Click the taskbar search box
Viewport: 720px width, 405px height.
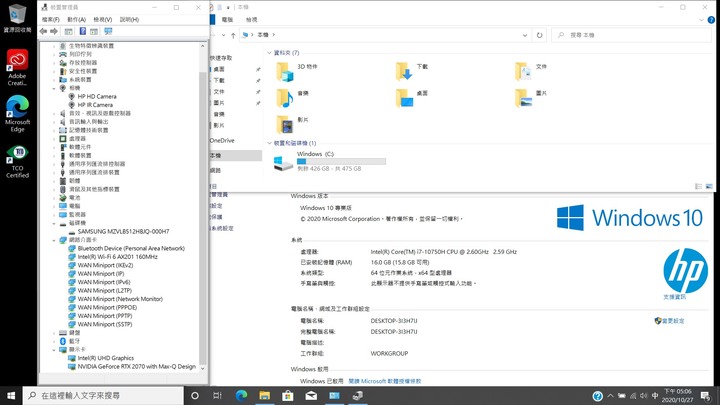[x=103, y=395]
